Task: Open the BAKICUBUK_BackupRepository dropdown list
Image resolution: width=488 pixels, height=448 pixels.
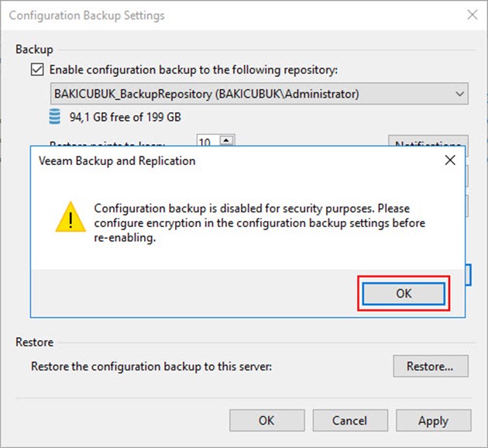Action: (259, 94)
